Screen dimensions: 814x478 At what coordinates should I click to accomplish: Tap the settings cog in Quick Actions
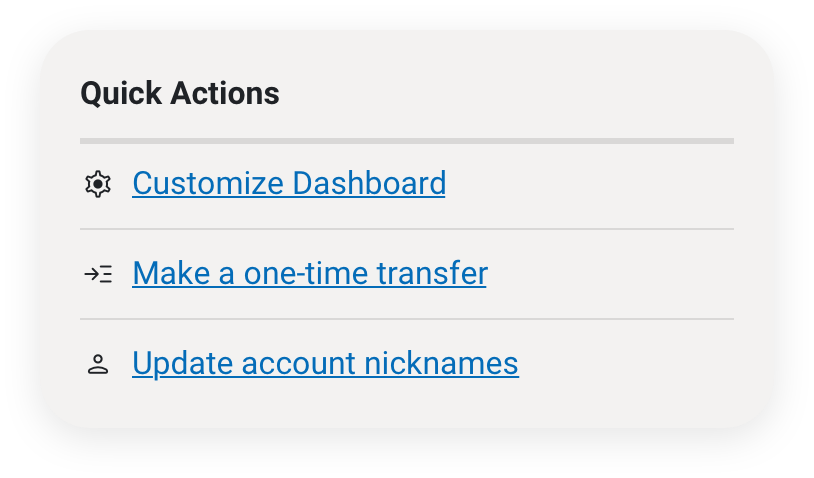click(98, 184)
